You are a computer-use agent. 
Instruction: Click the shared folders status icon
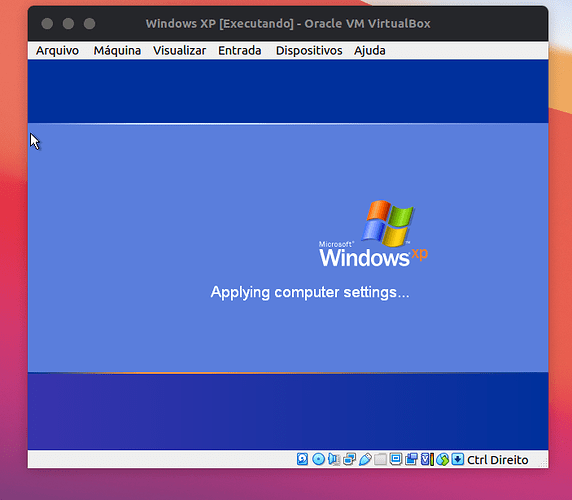coord(380,459)
